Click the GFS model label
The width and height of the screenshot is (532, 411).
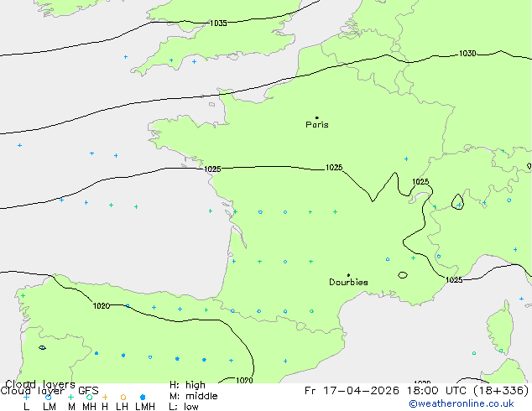[88, 391]
